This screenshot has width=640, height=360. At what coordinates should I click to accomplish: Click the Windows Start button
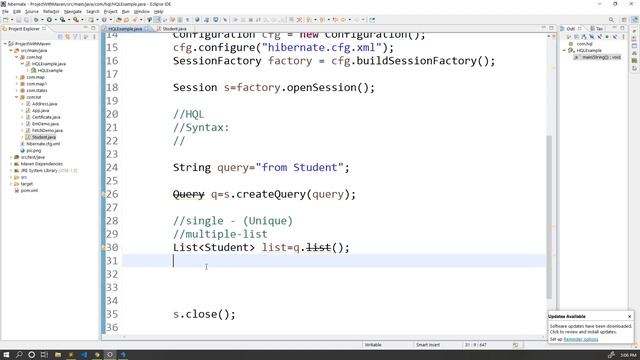click(x=7, y=355)
